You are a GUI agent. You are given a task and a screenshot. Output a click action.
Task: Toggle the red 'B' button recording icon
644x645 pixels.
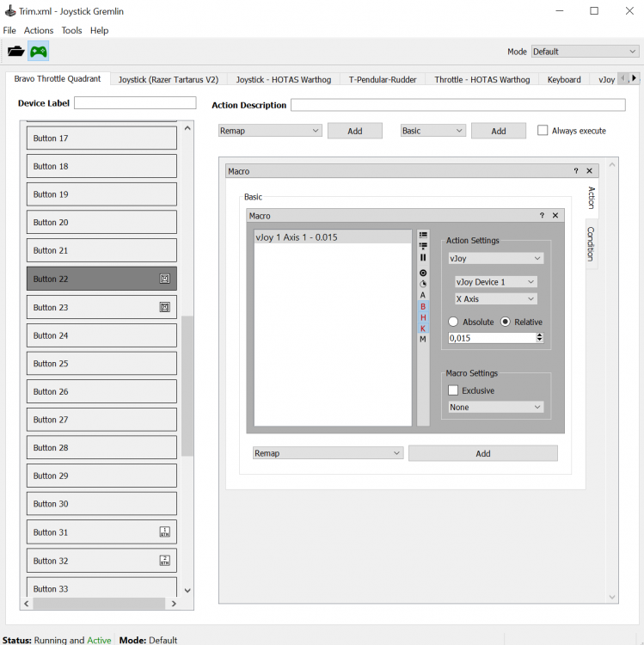[x=423, y=306]
